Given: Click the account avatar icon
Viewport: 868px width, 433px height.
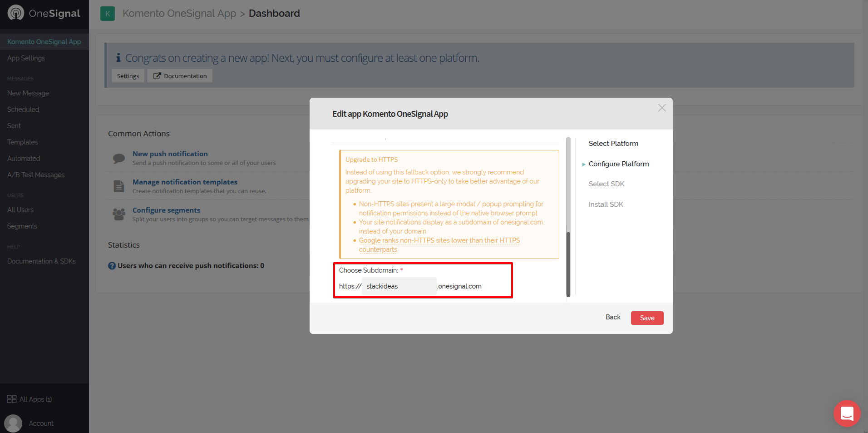Looking at the screenshot, I should coord(13,423).
